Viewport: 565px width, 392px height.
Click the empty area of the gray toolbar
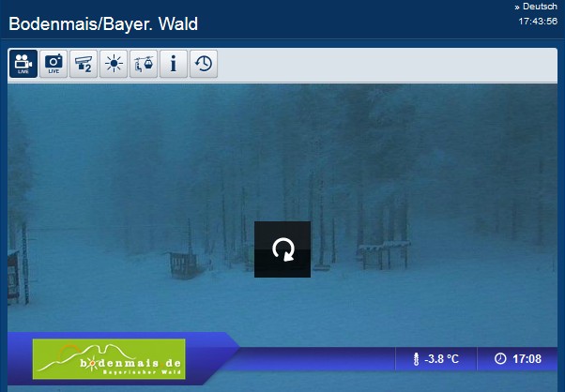[x=388, y=64]
